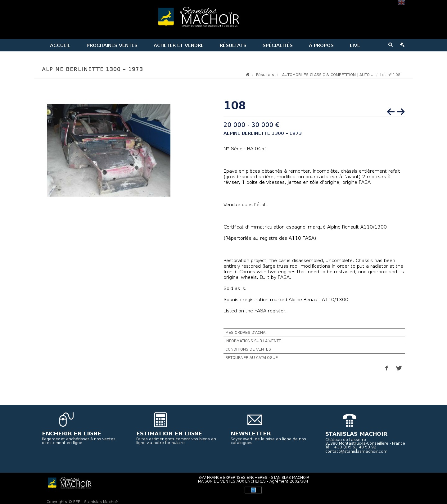Screen dimensions: 447x504
Task: Click the Newsletter heading
Action: tap(251, 434)
